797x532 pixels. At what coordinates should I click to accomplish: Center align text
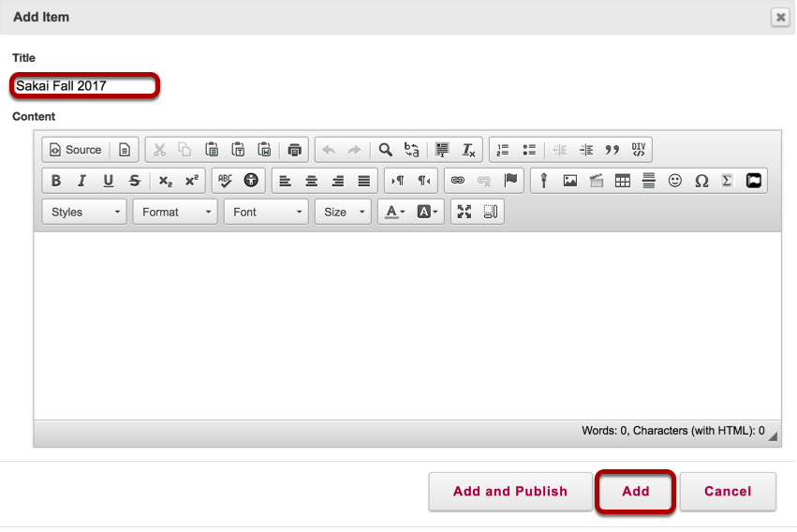[312, 181]
